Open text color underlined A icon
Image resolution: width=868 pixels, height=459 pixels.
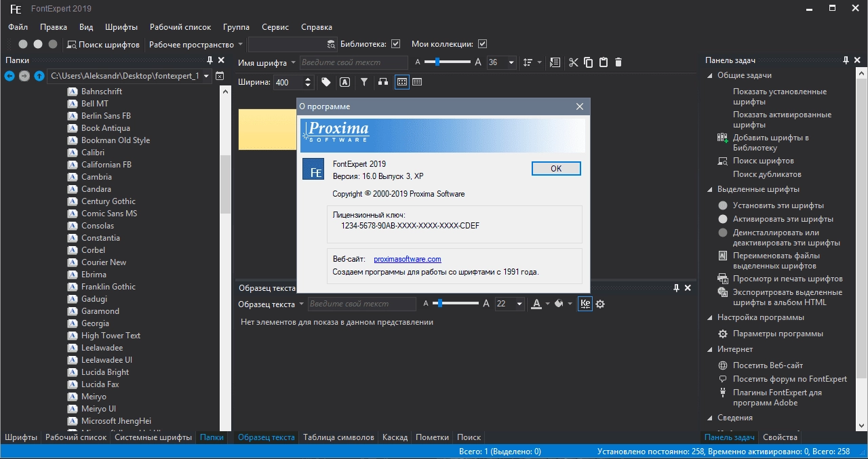[x=536, y=304]
